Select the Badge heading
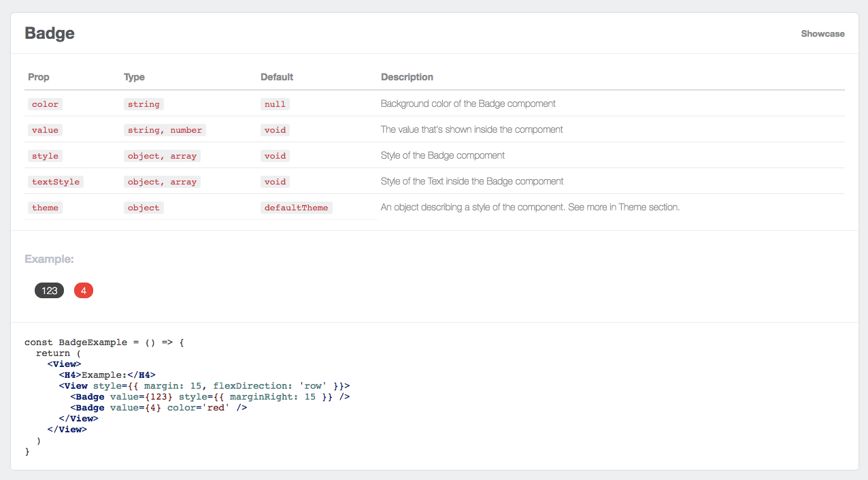868x480 pixels. (x=50, y=33)
